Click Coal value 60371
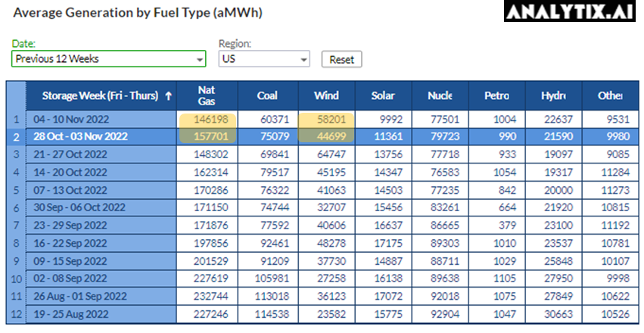This screenshot has width=644, height=333. pyautogui.click(x=275, y=120)
